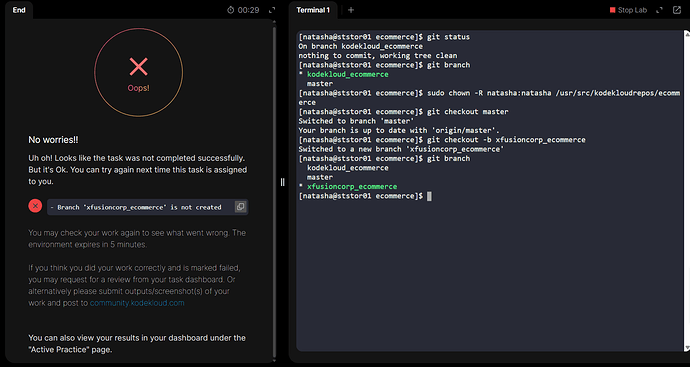The height and width of the screenshot is (367, 690).
Task: Click the 'git checkout master' command line
Action: coord(404,112)
